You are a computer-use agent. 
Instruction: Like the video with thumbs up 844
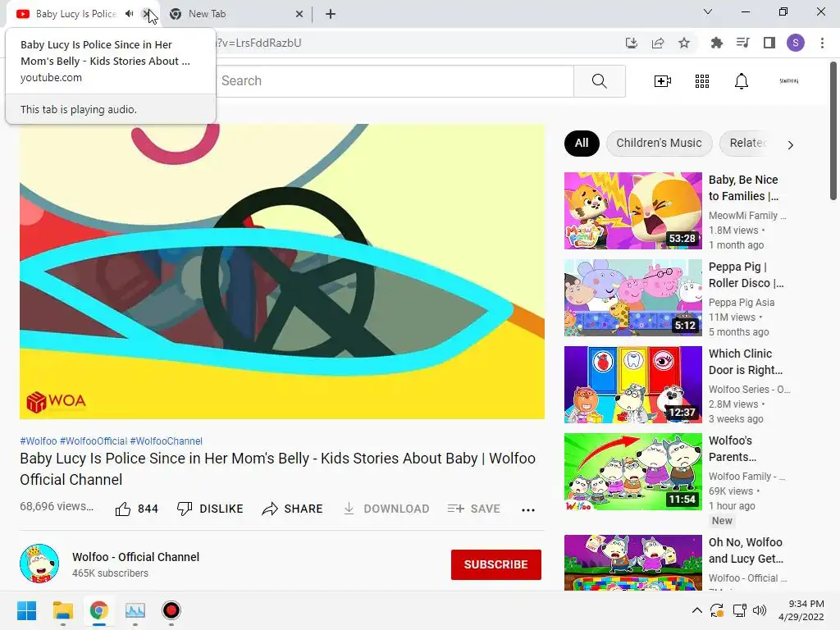coord(137,509)
